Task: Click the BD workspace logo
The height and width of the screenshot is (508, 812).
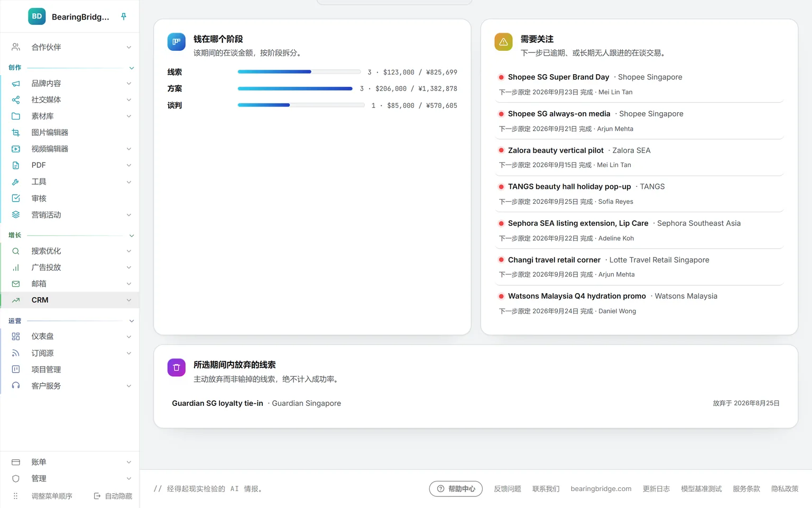Action: [37, 16]
